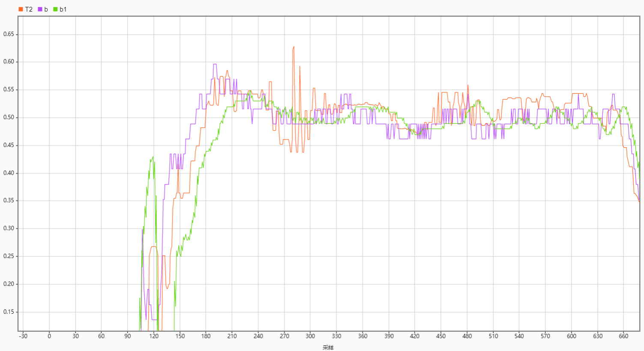Select the 0.50 y-axis tick label
Image resolution: width=644 pixels, height=351 pixels.
pyautogui.click(x=9, y=117)
